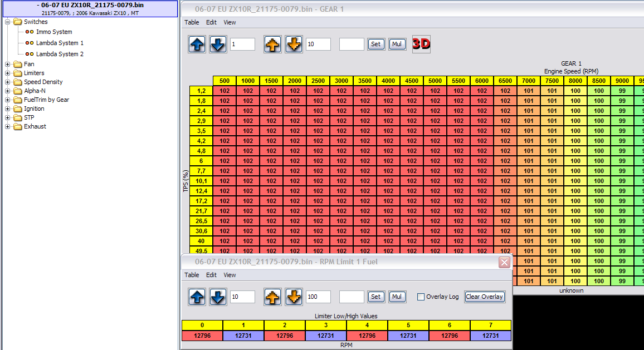Open the View menu in RPM Limit window
Viewport: 644px width, 350px height.
pyautogui.click(x=230, y=275)
